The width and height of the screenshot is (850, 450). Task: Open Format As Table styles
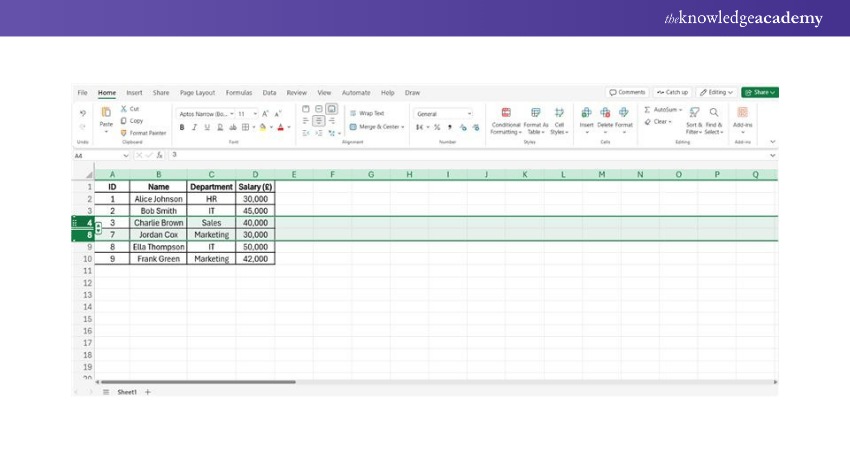click(536, 113)
